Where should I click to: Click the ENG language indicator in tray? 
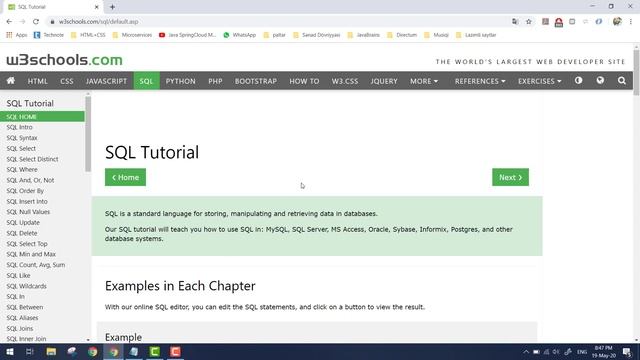click(x=582, y=352)
